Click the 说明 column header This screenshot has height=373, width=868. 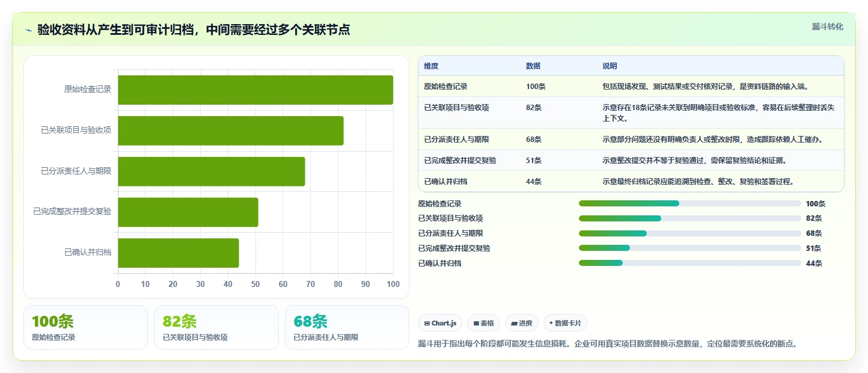(x=610, y=66)
